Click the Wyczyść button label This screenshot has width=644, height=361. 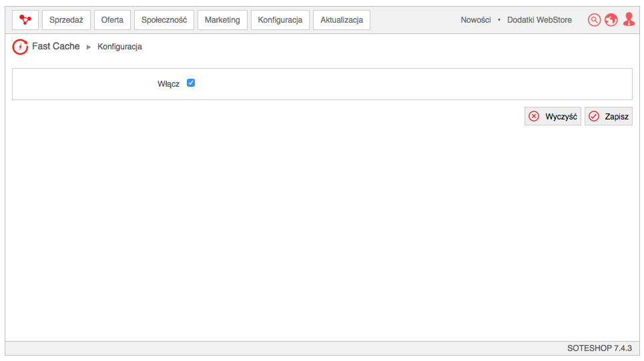tap(561, 117)
